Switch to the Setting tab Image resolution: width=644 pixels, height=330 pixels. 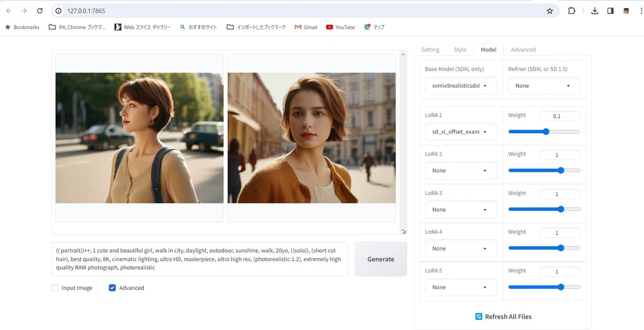pos(430,49)
